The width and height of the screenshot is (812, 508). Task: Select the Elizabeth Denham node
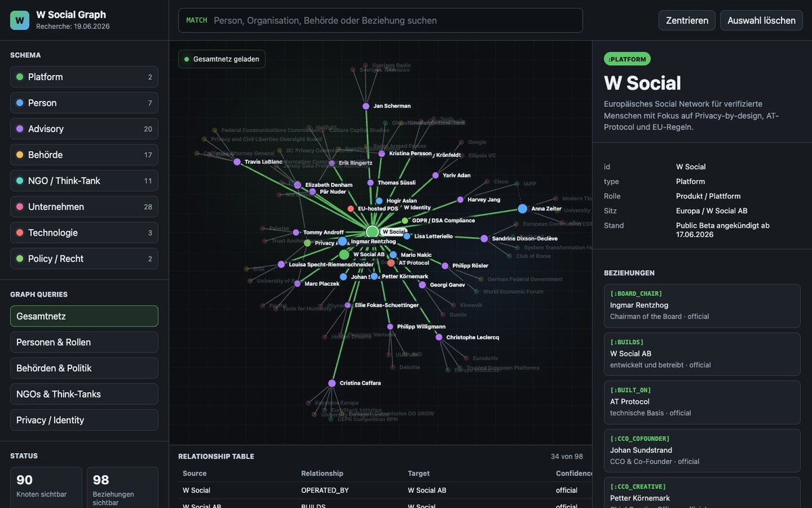(x=298, y=184)
